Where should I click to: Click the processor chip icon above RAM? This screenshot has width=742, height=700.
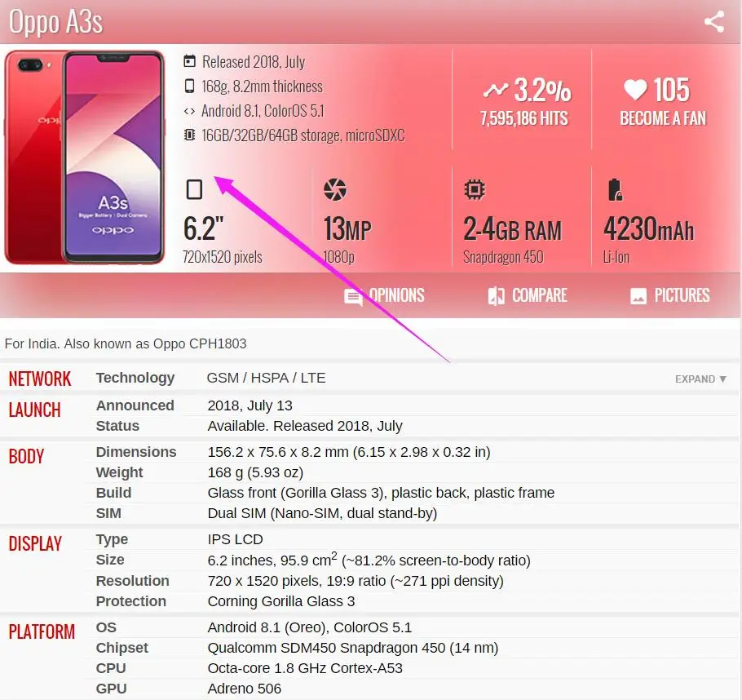(475, 189)
